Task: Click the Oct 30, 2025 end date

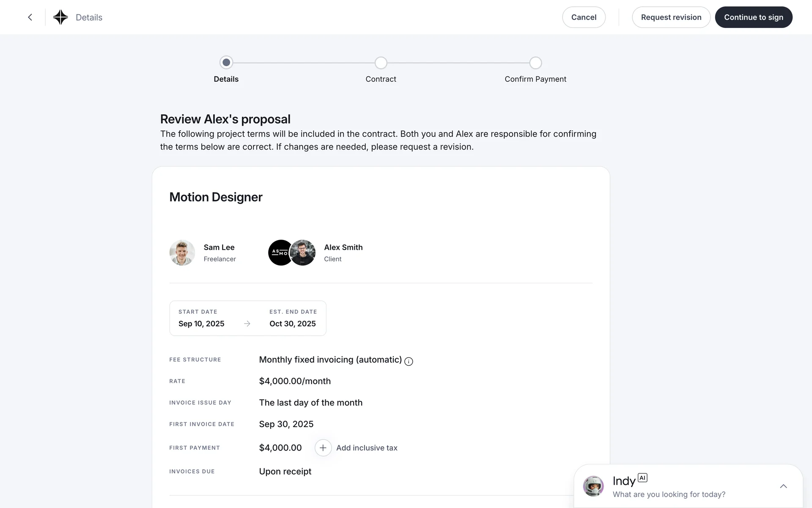Action: click(x=293, y=324)
